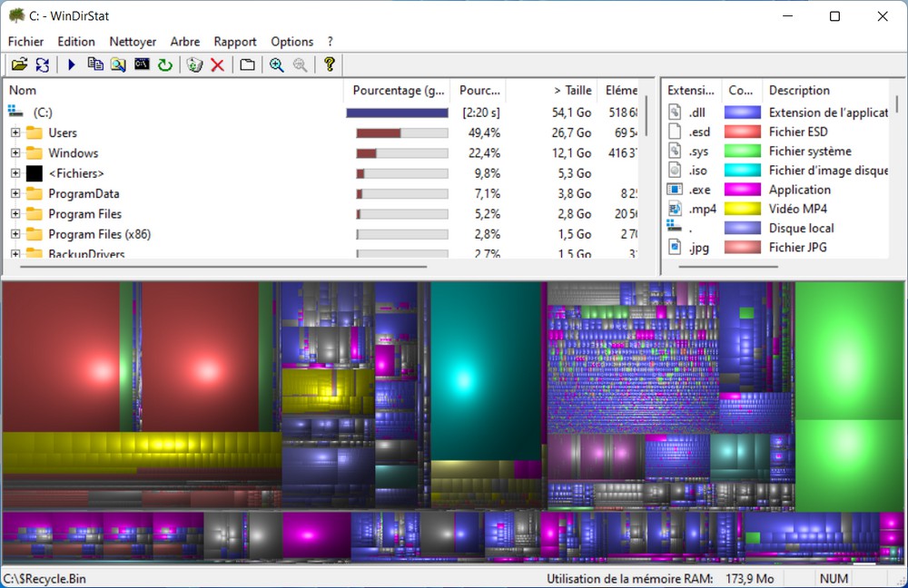This screenshot has width=908, height=588.
Task: Click the black <Fichiers> icon
Action: tap(35, 173)
